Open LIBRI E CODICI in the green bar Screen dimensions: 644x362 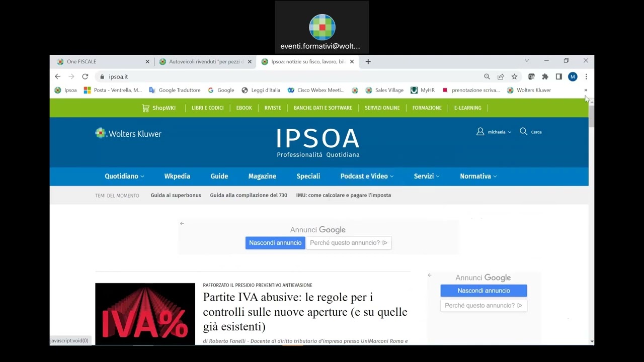coord(207,108)
